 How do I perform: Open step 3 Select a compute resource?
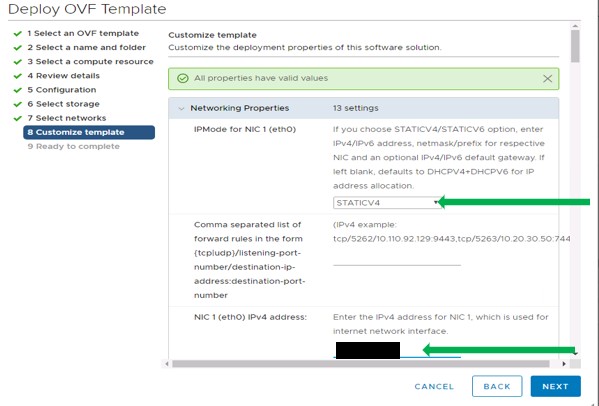[90, 62]
